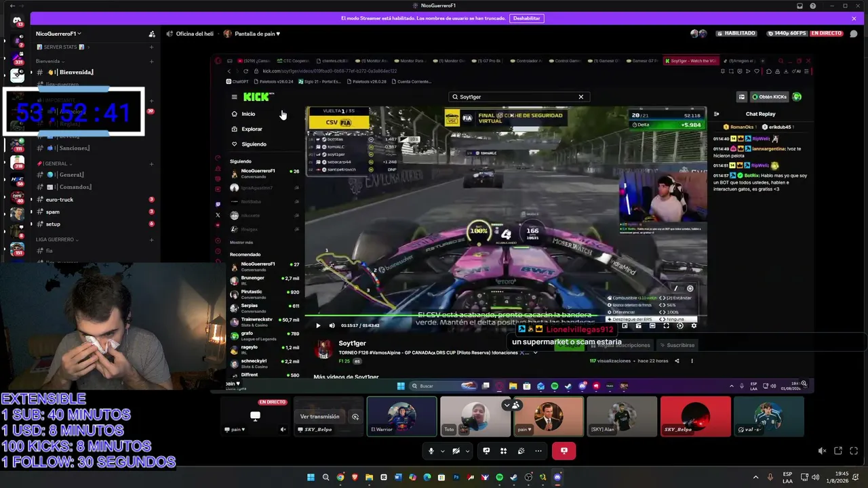Open the spam channel
Viewport: 868px width, 488px height.
[95, 211]
